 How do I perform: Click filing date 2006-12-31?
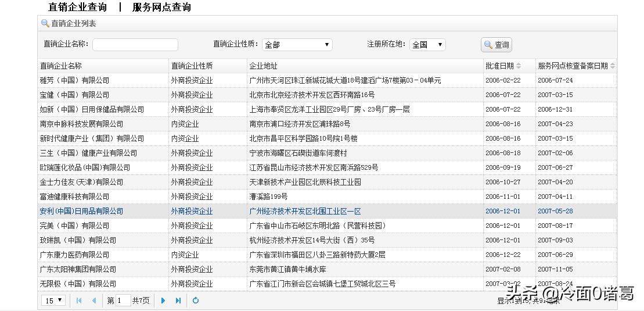(x=555, y=109)
